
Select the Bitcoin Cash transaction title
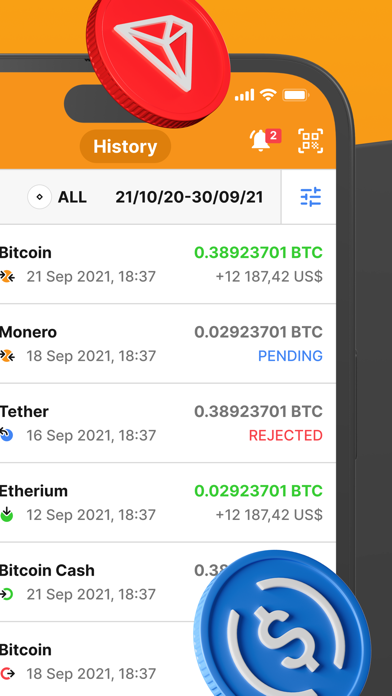pos(47,570)
